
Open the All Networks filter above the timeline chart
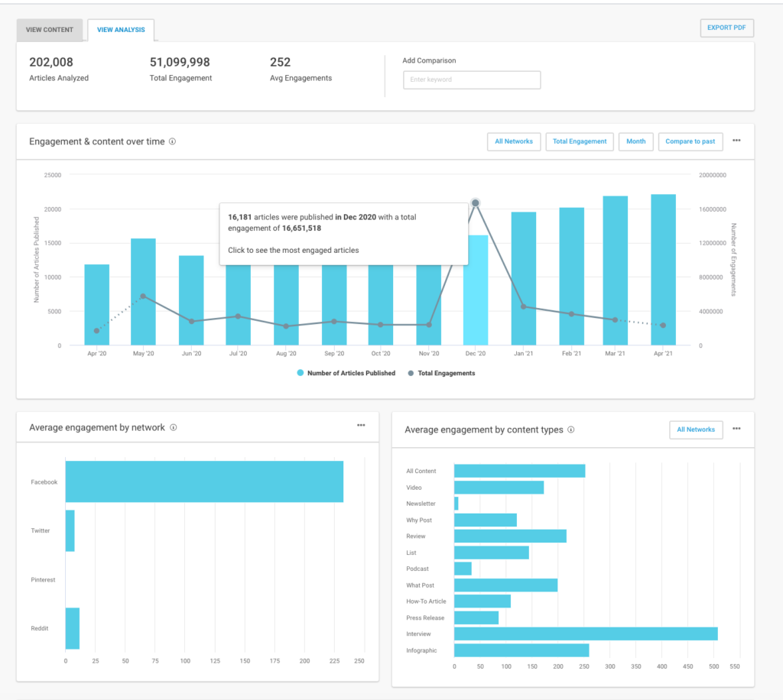(514, 141)
